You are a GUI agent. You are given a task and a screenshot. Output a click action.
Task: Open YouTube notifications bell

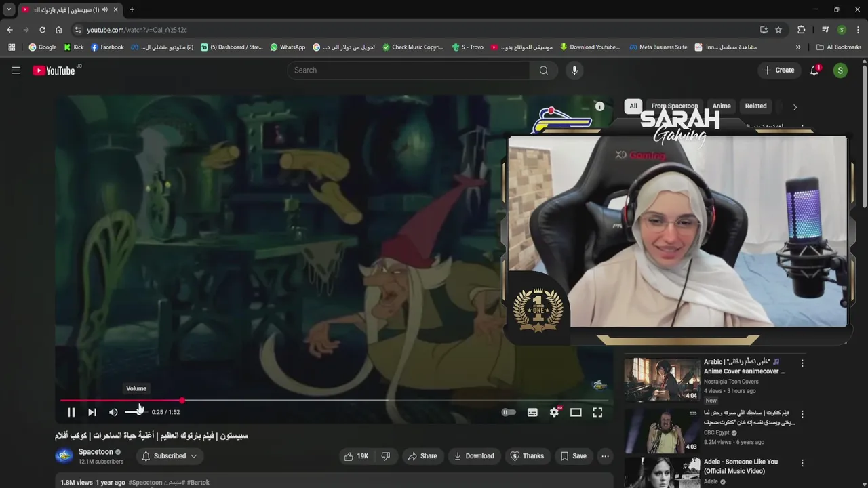[814, 70]
